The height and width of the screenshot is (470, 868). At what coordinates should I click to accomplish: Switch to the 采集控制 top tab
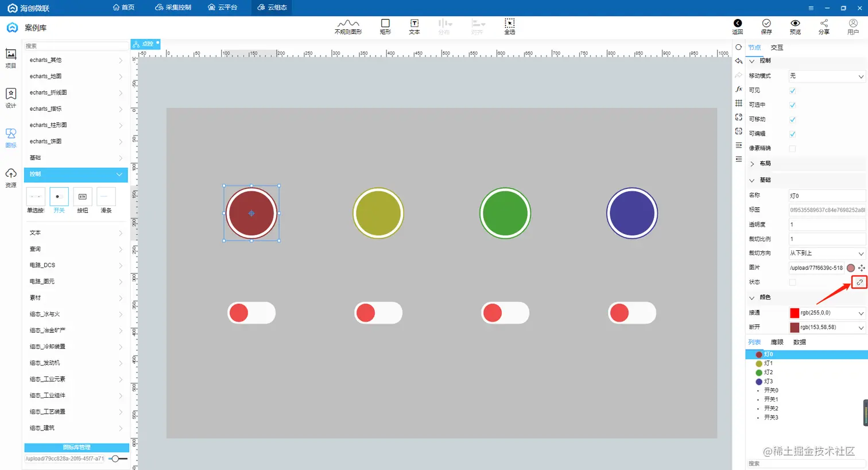[173, 7]
